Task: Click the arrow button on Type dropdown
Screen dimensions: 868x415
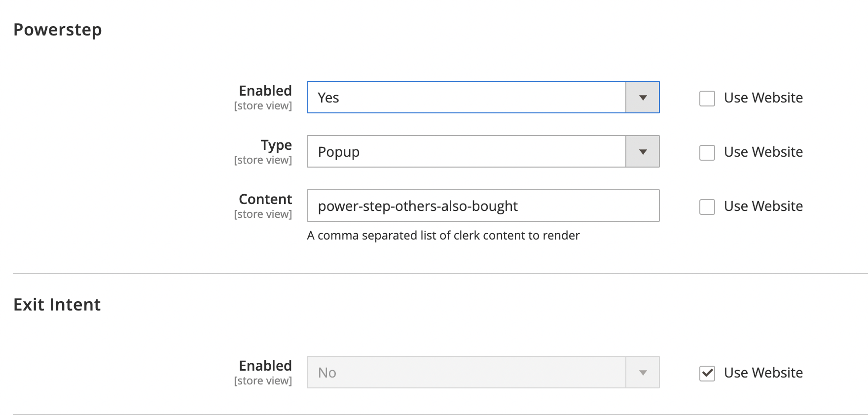Action: click(642, 152)
